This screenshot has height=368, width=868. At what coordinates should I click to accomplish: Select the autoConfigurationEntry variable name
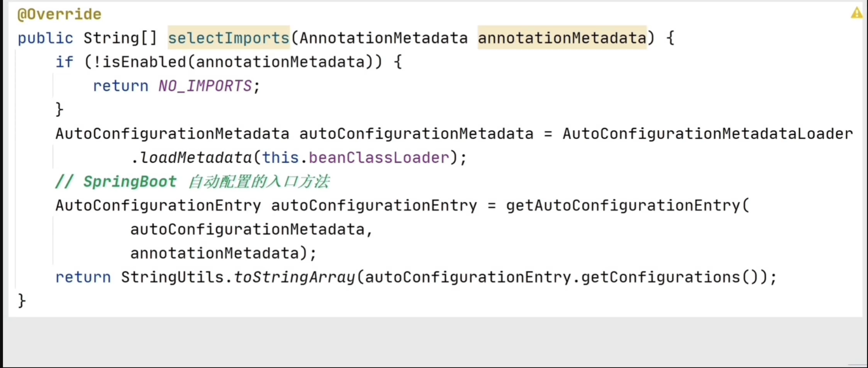tap(373, 206)
